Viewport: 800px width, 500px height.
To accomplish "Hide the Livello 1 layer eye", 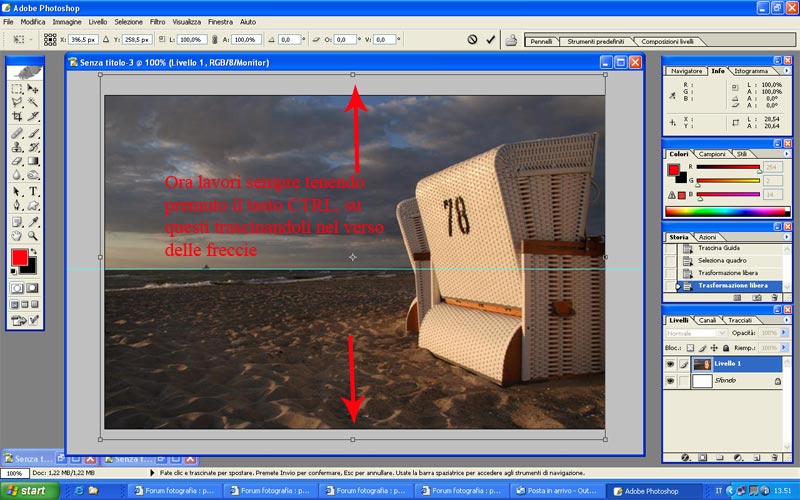I will pyautogui.click(x=669, y=364).
